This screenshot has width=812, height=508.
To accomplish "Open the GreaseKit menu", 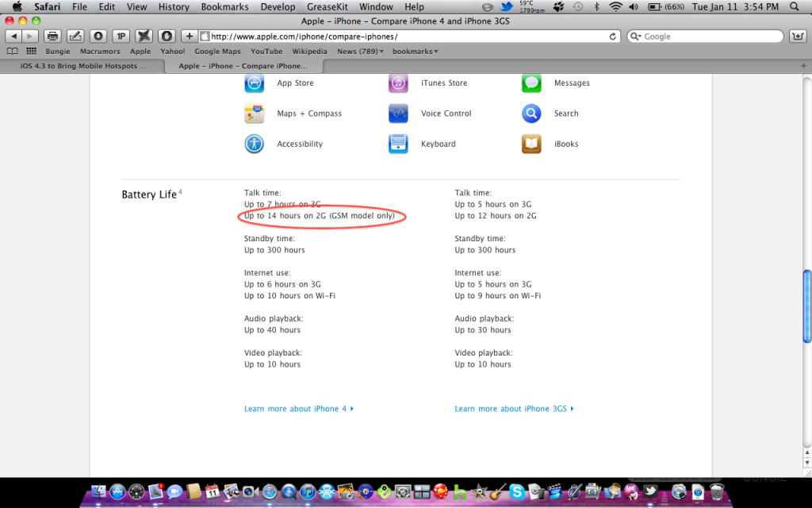I will pyautogui.click(x=327, y=6).
